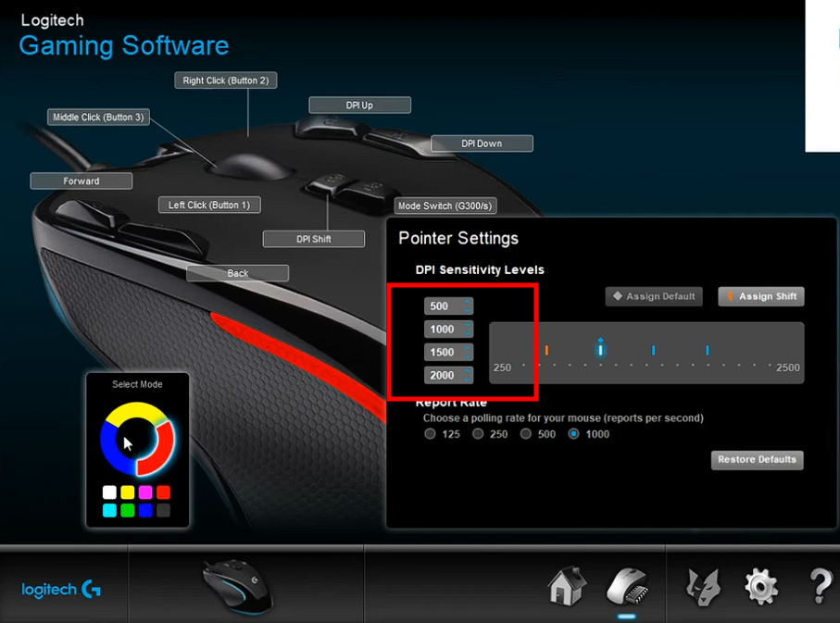The image size is (840, 623).
Task: Select the G300s mouse device thumbnail
Action: tap(238, 586)
